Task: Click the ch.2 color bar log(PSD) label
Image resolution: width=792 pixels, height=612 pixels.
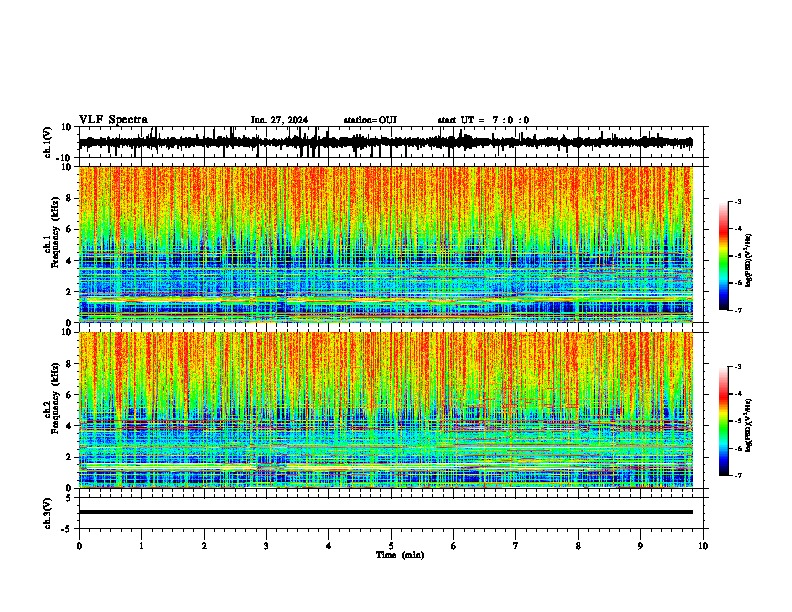Action: [x=749, y=426]
